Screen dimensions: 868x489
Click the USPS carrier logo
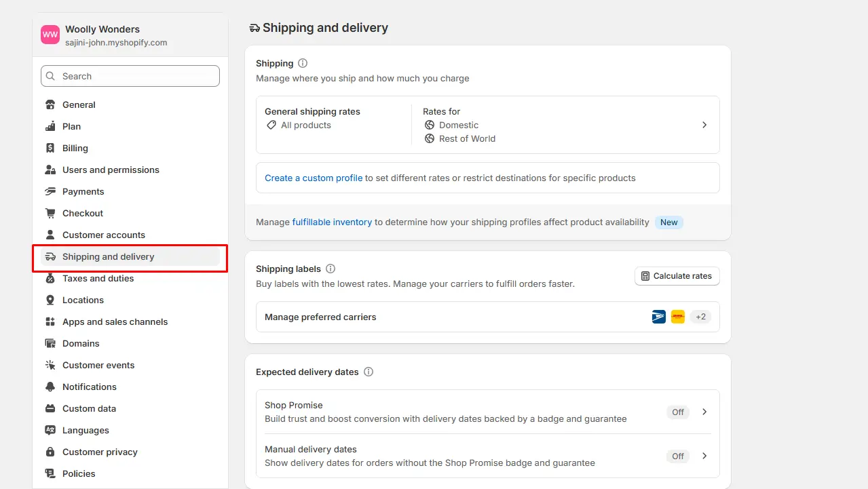point(659,317)
